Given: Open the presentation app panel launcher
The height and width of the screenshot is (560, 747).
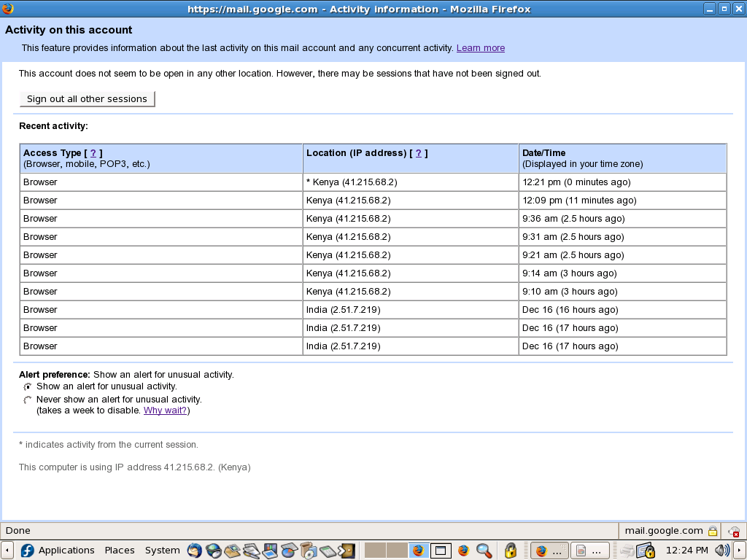Looking at the screenshot, I should 270,551.
